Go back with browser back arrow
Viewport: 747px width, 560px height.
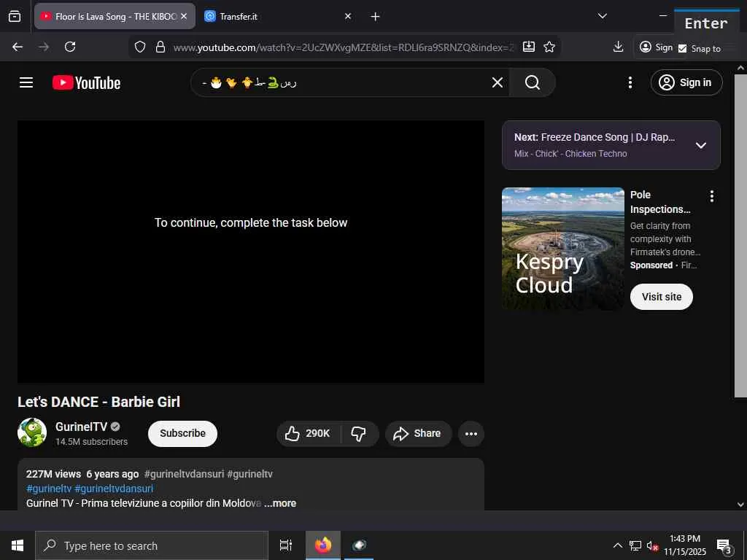18,47
